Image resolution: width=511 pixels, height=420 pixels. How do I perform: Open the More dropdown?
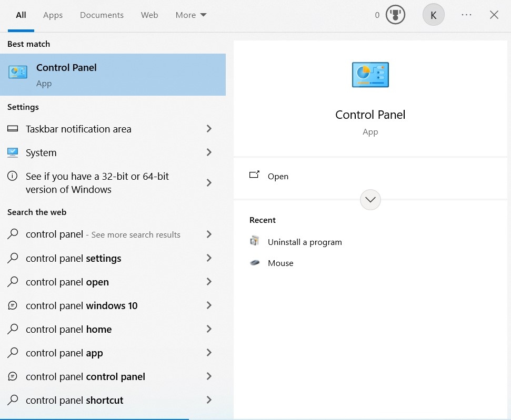(191, 15)
